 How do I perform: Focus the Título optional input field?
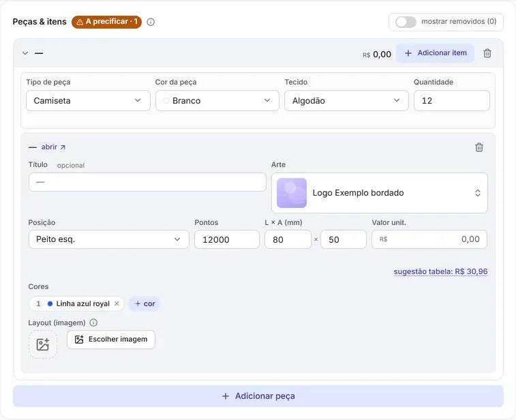147,182
